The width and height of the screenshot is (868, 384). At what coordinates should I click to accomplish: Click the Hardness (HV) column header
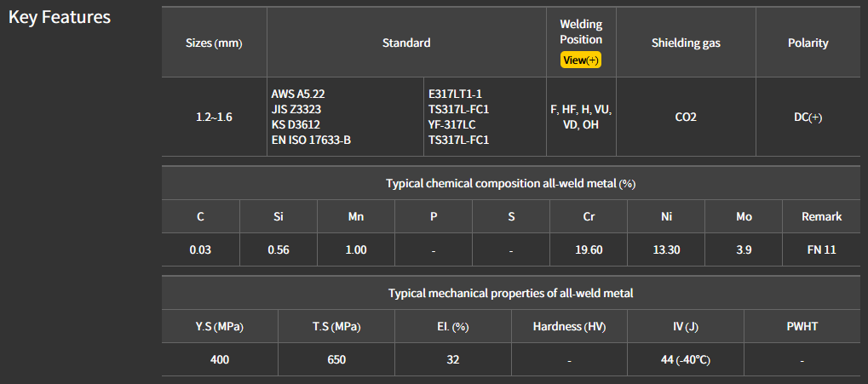point(569,326)
